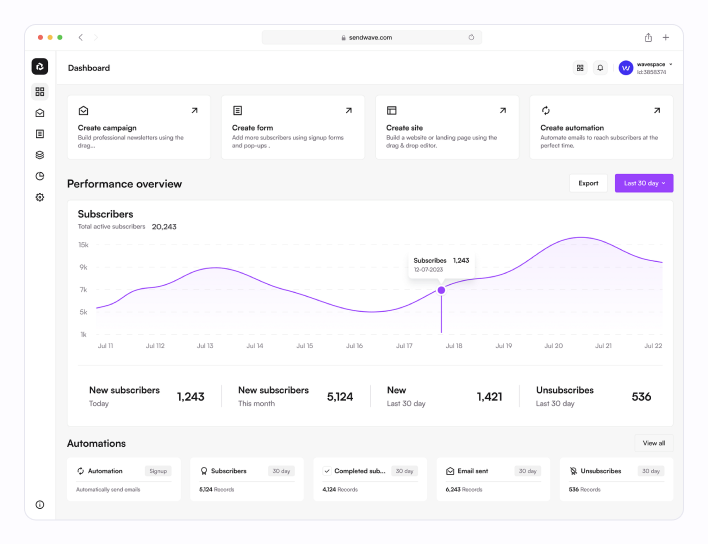Open the dashboard grid icon in sidebar

[40, 92]
